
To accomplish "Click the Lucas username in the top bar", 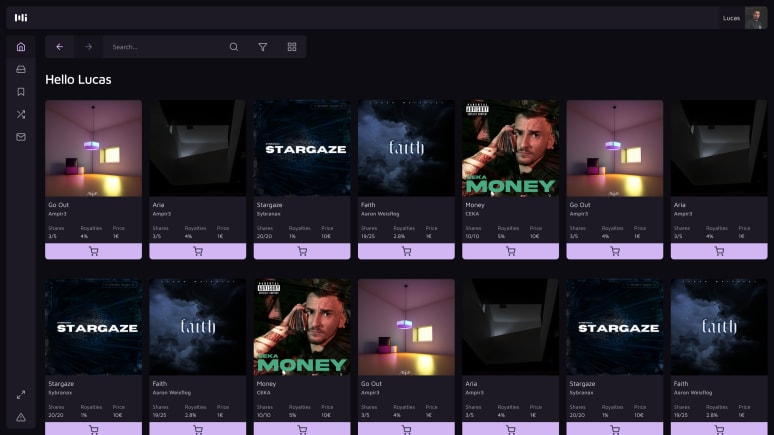I will click(731, 18).
